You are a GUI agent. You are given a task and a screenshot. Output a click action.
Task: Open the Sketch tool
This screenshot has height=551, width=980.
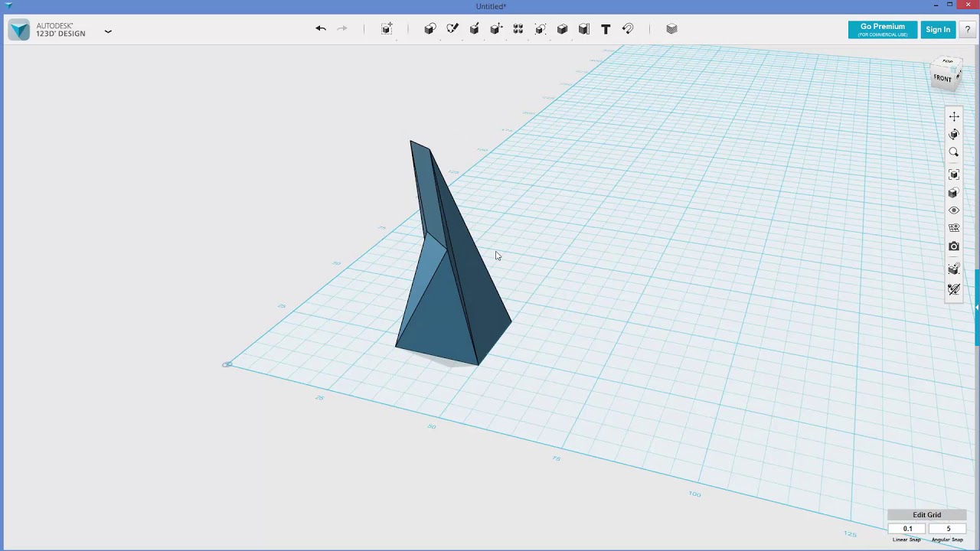pos(452,29)
